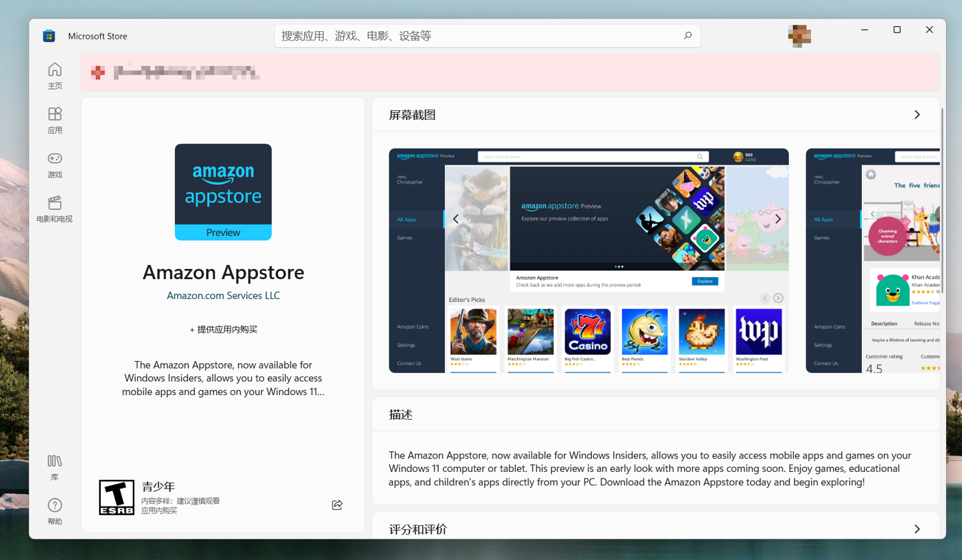Select the 应用 (Apps) sidebar icon
The height and width of the screenshot is (560, 962).
[x=55, y=118]
